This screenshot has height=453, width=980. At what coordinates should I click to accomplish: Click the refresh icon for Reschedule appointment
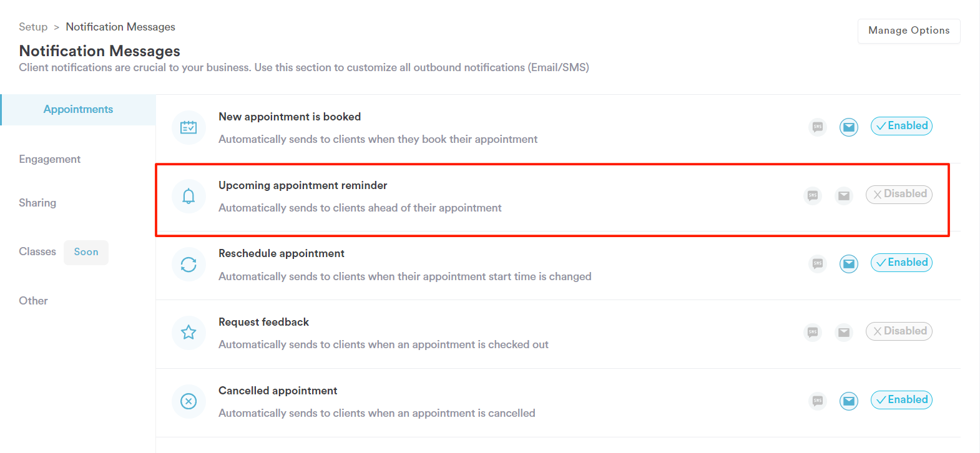pyautogui.click(x=189, y=265)
